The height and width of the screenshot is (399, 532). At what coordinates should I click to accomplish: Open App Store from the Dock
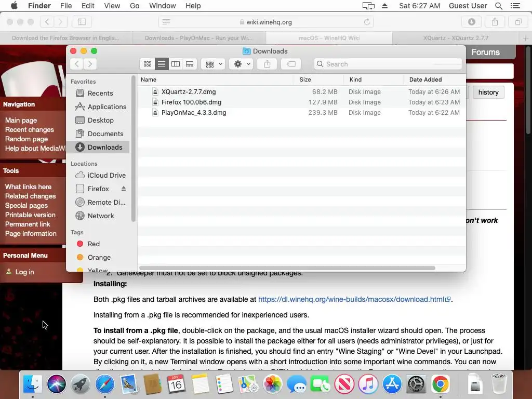(392, 384)
